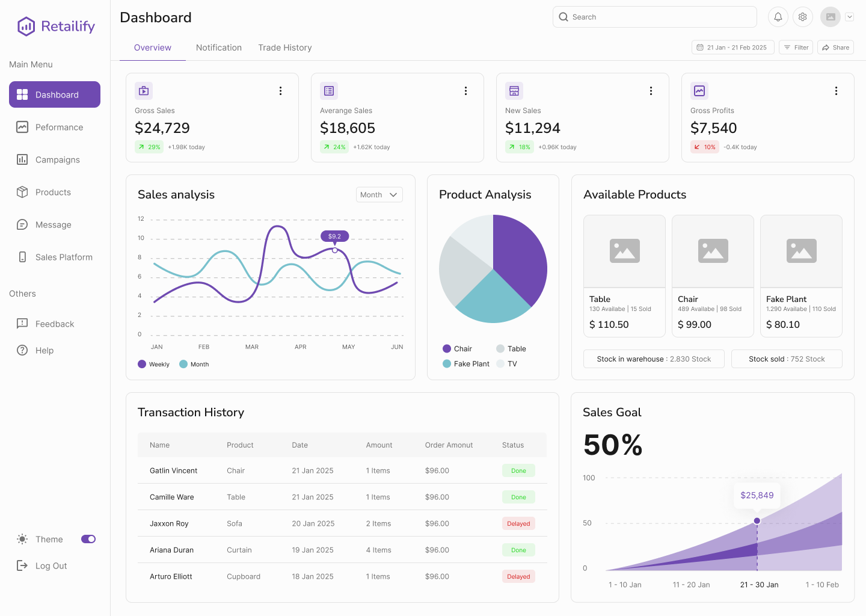Click the Share button
This screenshot has width=866, height=616.
835,48
